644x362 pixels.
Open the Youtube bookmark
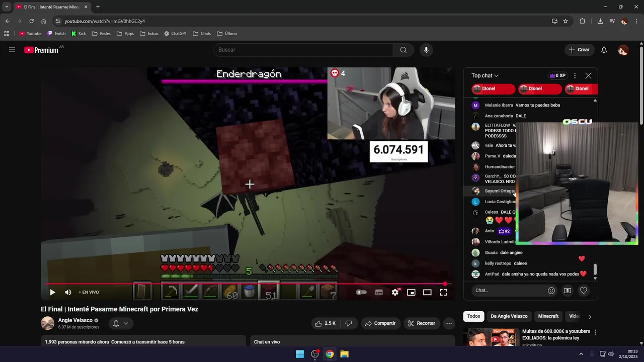click(x=30, y=34)
